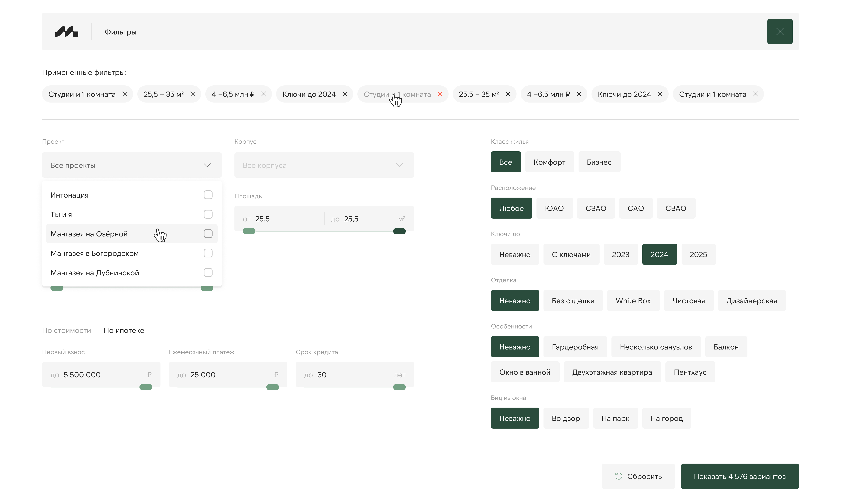Click the logo icon next to Фильтры
Viewport: 841px width, 504px height.
click(x=67, y=31)
